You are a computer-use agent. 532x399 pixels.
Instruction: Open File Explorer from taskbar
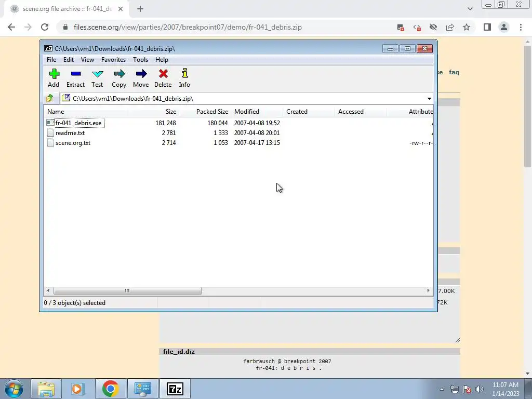(x=46, y=389)
